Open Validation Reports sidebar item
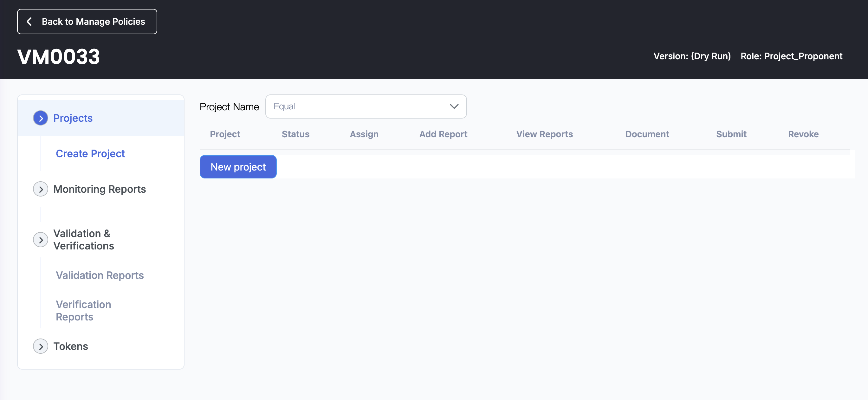Image resolution: width=868 pixels, height=400 pixels. (x=100, y=275)
